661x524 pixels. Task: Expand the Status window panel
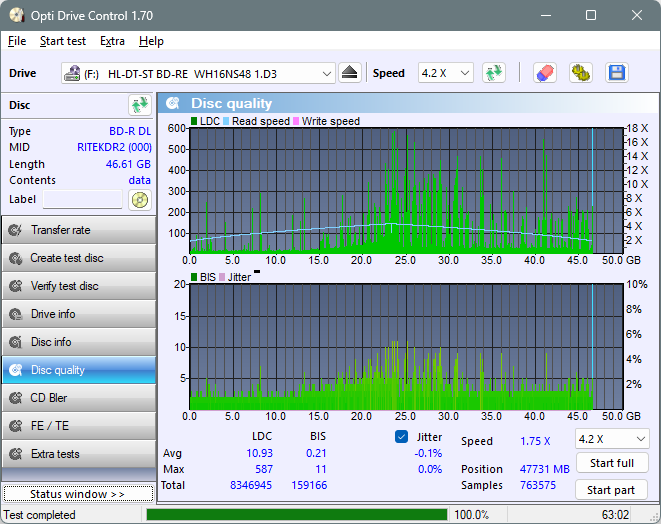tap(78, 494)
